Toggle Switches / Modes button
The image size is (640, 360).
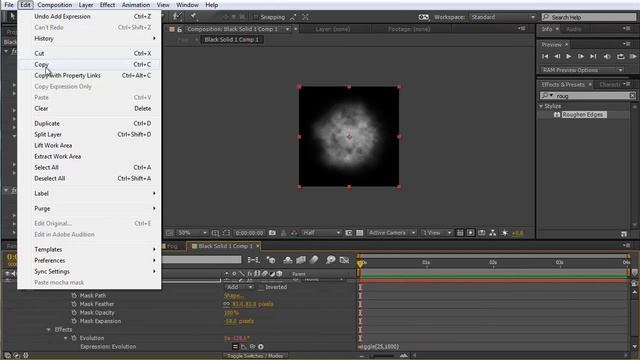click(x=255, y=356)
